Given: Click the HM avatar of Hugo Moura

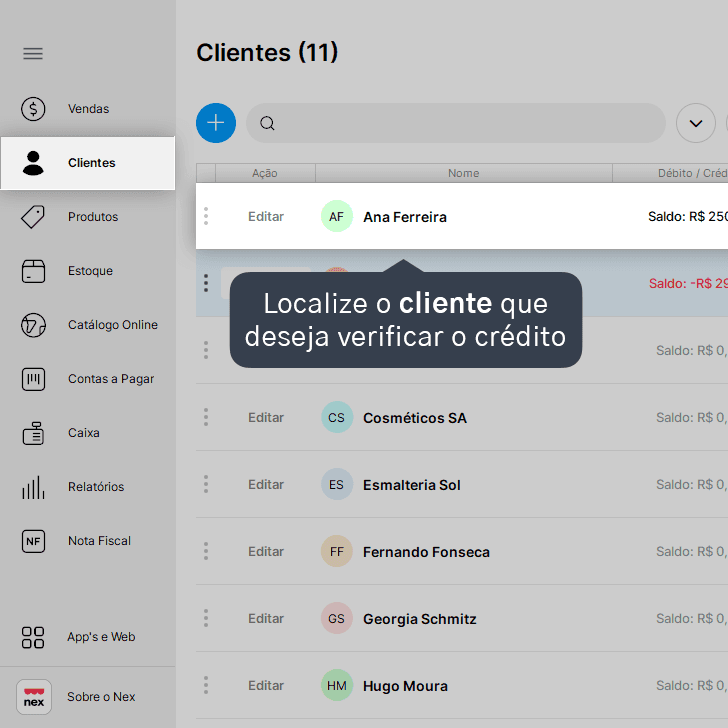Looking at the screenshot, I should click(337, 685).
